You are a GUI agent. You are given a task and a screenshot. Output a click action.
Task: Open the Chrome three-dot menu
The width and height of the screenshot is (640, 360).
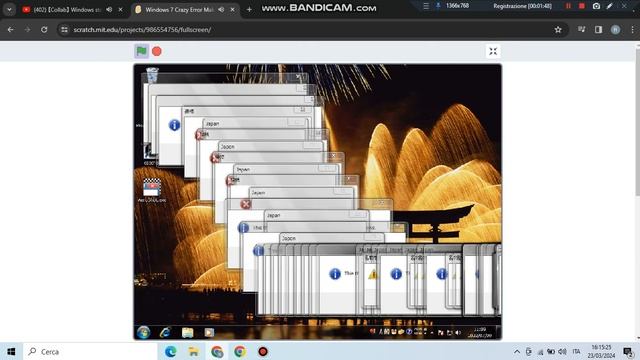(632, 29)
